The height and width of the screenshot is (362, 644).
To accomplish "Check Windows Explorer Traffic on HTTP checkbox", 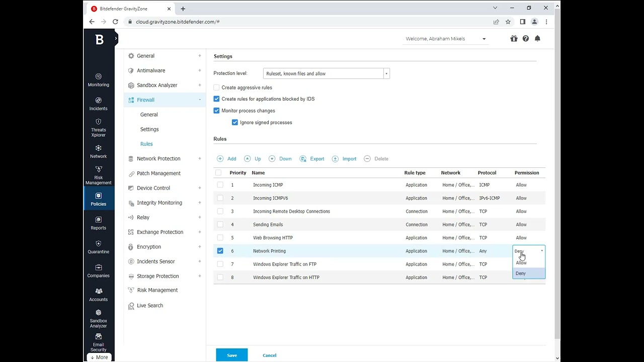I will click(220, 278).
